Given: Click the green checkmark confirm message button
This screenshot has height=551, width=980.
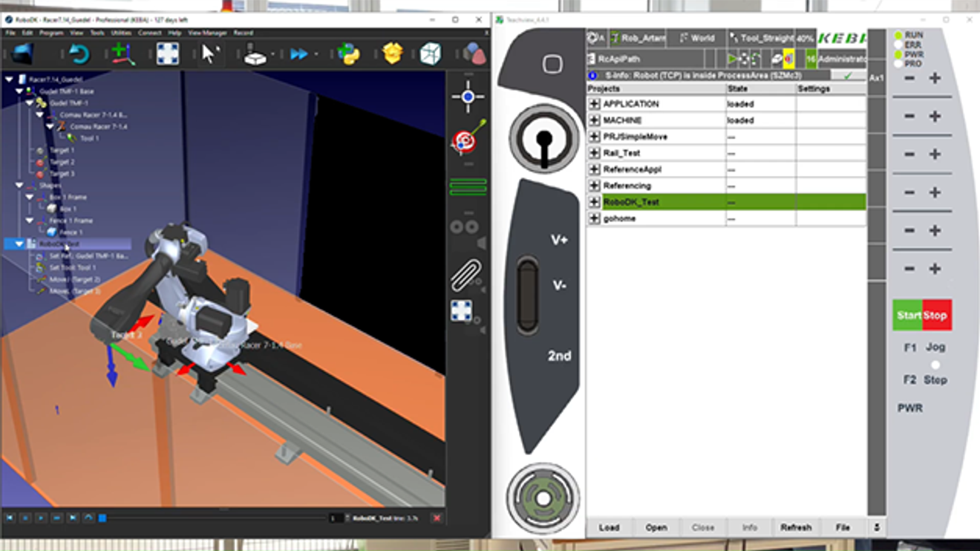Looking at the screenshot, I should click(848, 76).
